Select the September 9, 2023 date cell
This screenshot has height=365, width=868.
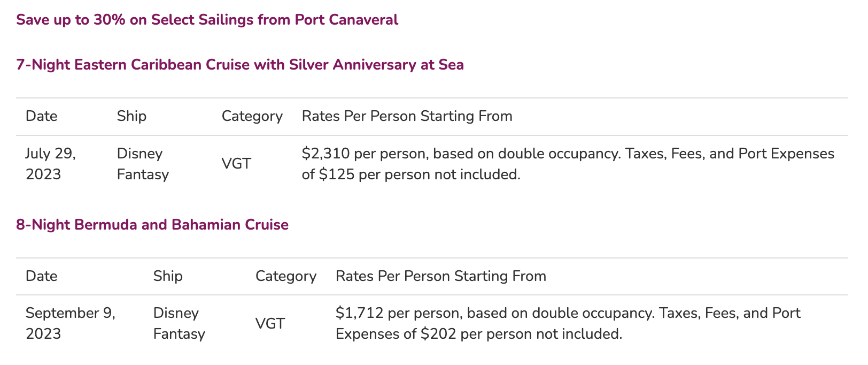[71, 323]
